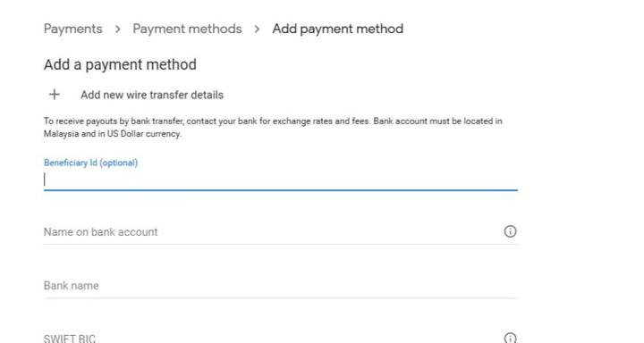Screen dimensions: 644x343
Task: Click the plus icon for new wire transfer
Action: pos(55,95)
